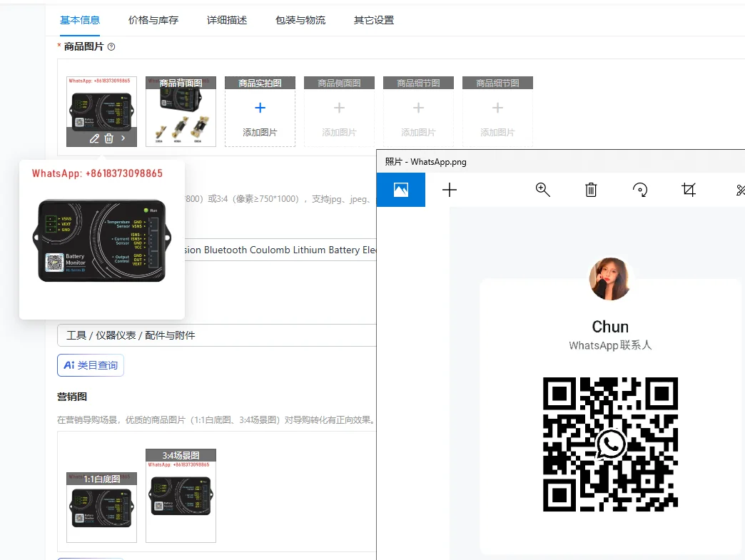Viewport: 745px width, 560px height.
Task: Switch to the 价格与库存 tab
Action: (153, 20)
